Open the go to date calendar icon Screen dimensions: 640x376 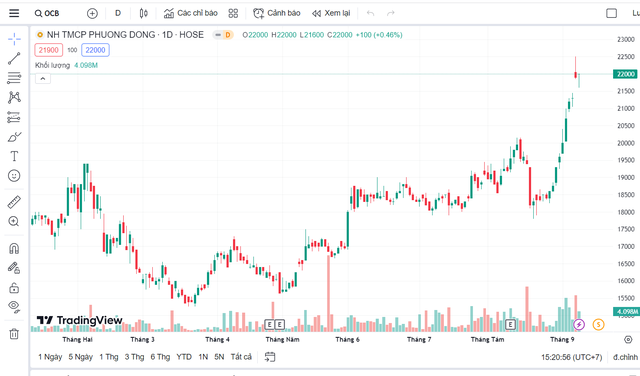(270, 357)
